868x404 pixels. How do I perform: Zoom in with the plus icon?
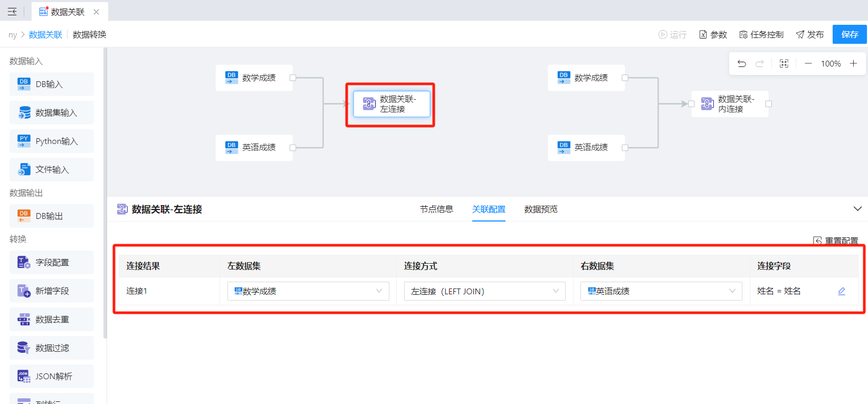[853, 64]
